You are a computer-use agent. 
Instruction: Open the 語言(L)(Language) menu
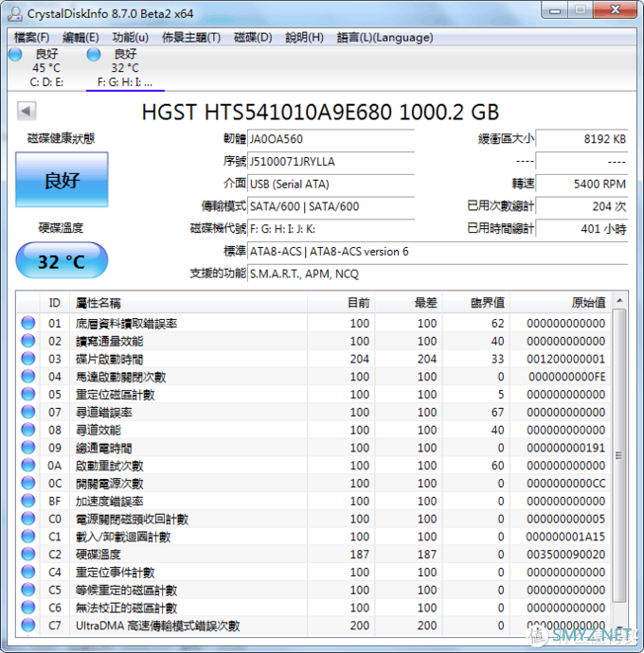[385, 38]
